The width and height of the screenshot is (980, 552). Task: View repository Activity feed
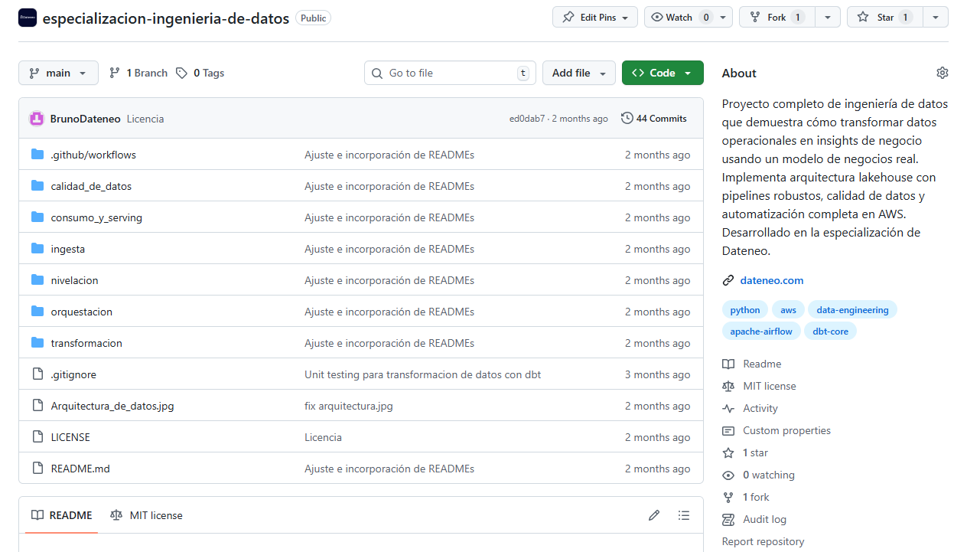758,408
